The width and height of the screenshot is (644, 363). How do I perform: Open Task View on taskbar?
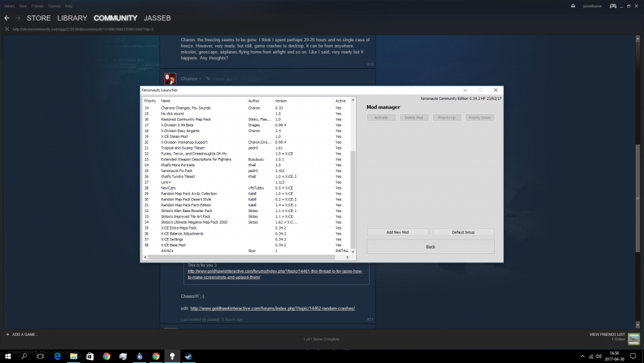40,356
